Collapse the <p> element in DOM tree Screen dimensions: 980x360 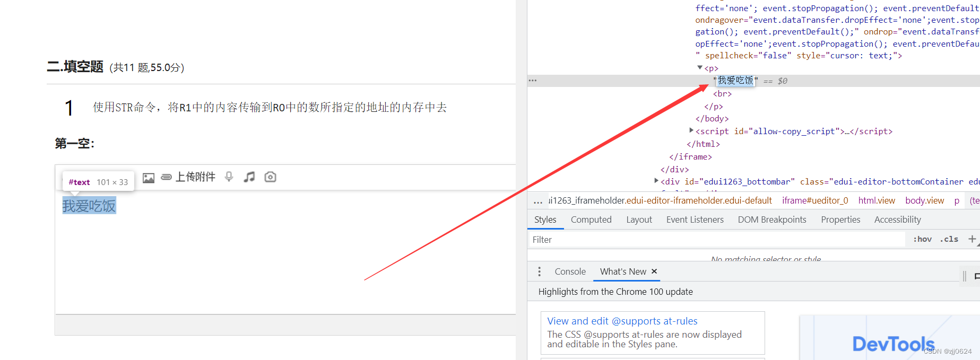click(x=700, y=68)
